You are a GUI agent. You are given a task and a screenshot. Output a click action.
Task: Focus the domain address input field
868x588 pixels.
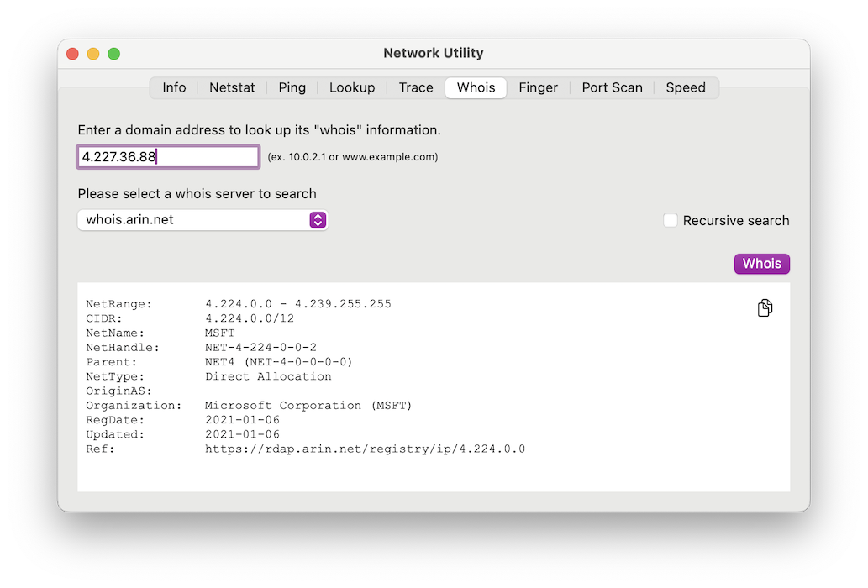point(168,156)
